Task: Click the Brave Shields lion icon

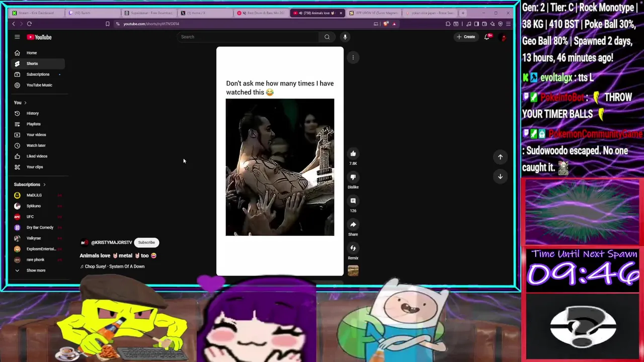Action: pyautogui.click(x=386, y=24)
